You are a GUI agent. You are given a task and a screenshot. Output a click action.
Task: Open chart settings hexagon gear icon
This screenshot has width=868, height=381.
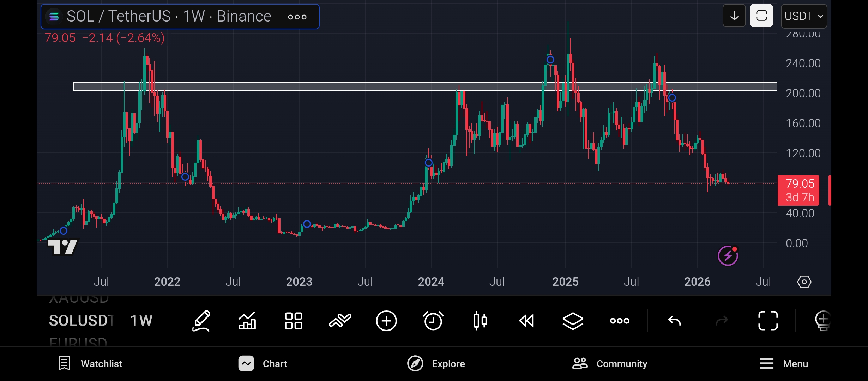pyautogui.click(x=804, y=282)
